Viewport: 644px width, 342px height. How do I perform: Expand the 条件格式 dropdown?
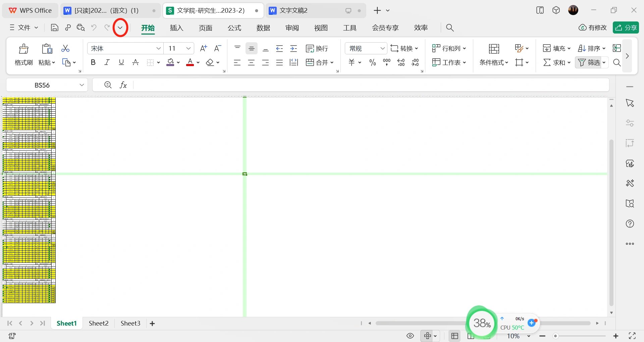pos(507,63)
